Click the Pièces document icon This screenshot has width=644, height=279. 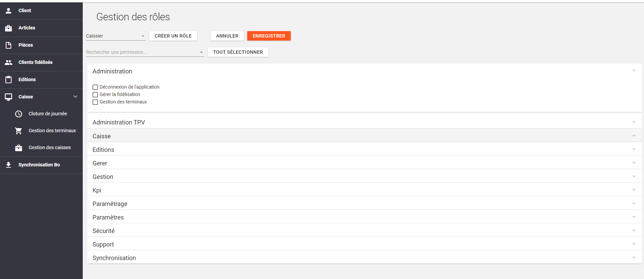pos(8,45)
